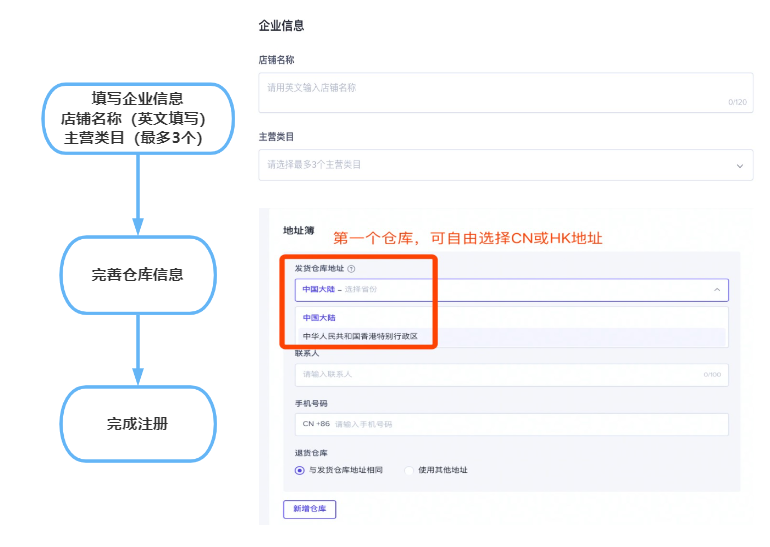Click the 填写企业信息 flowchart step
The image size is (770, 547).
tap(138, 119)
